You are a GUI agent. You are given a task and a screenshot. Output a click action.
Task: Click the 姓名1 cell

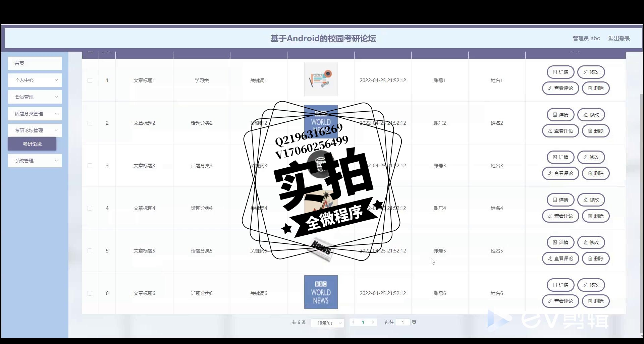[497, 80]
